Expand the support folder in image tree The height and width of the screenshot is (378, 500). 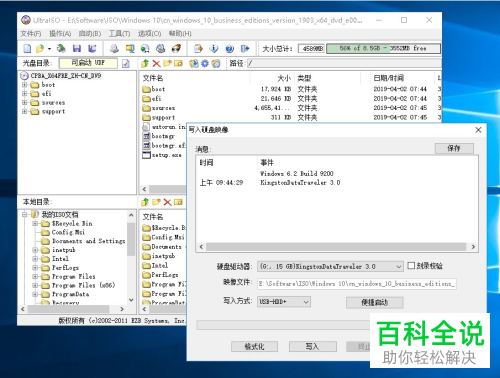coord(25,111)
